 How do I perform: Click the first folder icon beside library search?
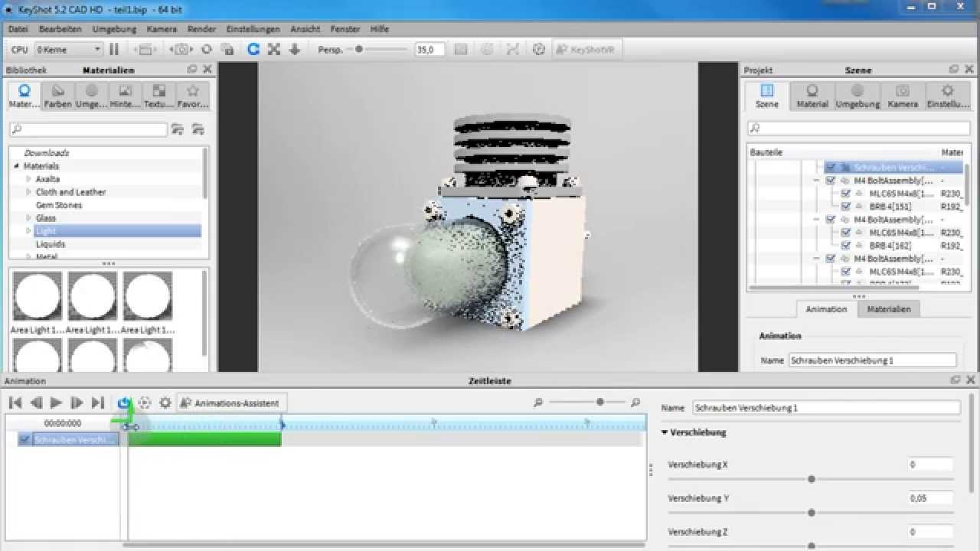pyautogui.click(x=178, y=129)
